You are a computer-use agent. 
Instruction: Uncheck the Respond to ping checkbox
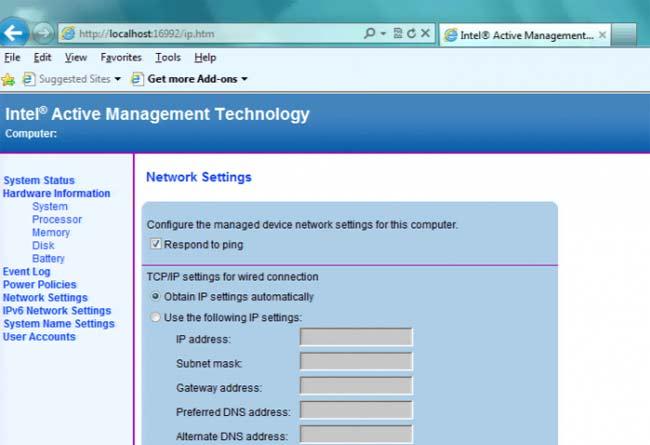(x=155, y=244)
